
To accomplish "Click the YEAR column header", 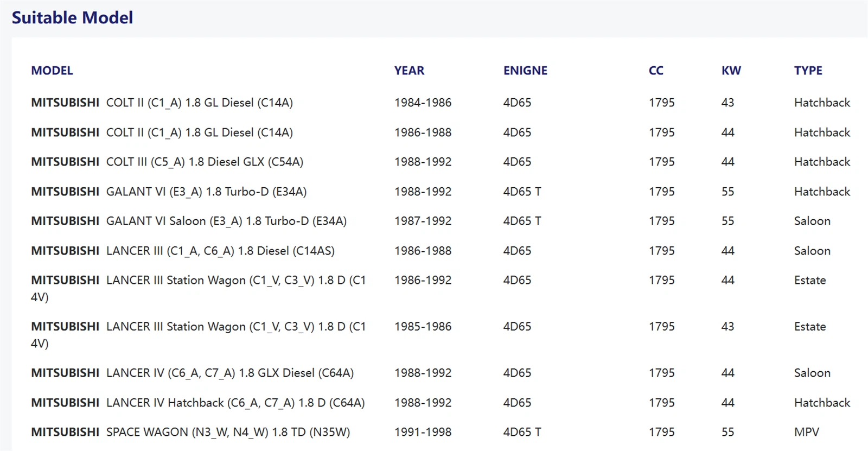I will pos(409,71).
